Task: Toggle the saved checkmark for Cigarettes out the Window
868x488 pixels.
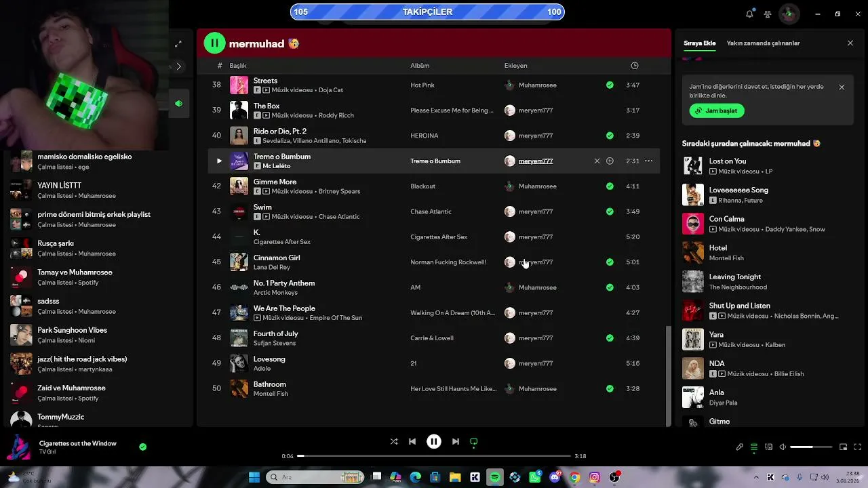Action: click(x=142, y=447)
